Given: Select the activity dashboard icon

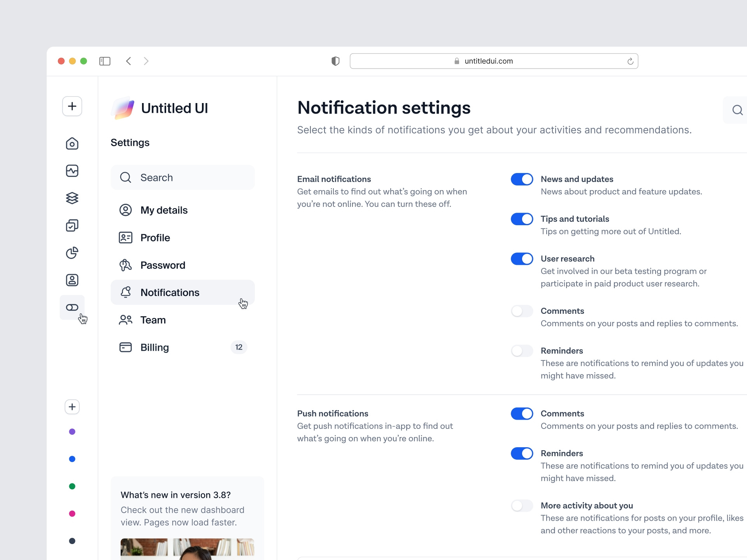Looking at the screenshot, I should [x=72, y=171].
